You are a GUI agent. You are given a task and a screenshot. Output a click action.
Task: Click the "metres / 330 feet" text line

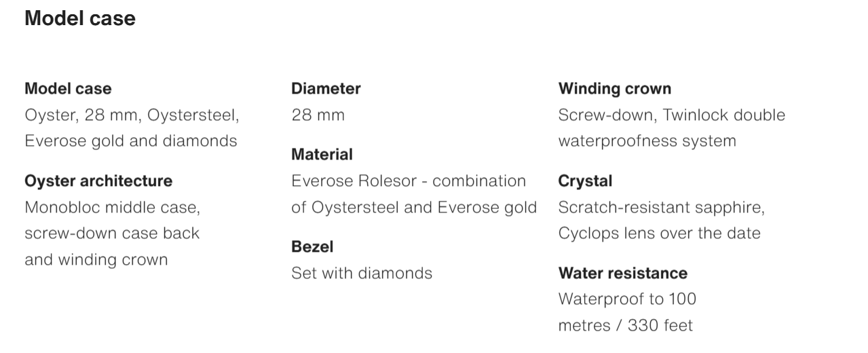(x=625, y=325)
